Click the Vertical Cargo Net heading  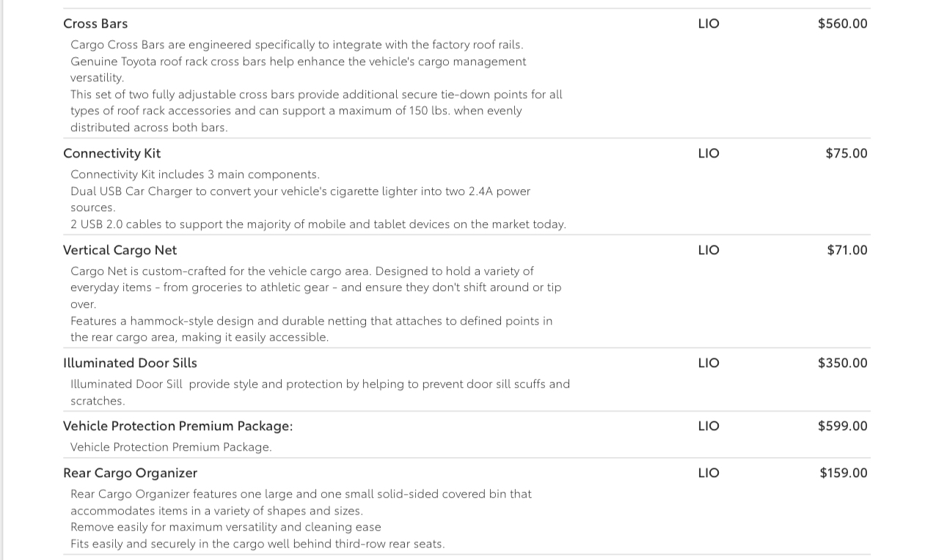tap(120, 250)
